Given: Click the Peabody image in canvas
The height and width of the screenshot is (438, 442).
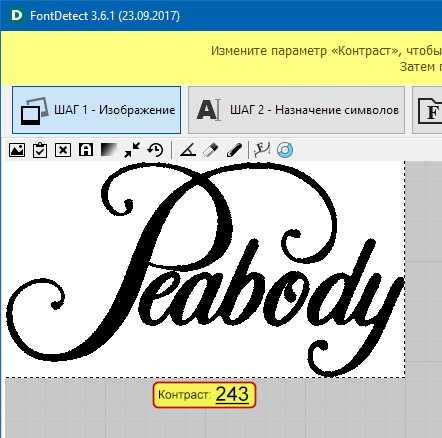Looking at the screenshot, I should (x=205, y=269).
